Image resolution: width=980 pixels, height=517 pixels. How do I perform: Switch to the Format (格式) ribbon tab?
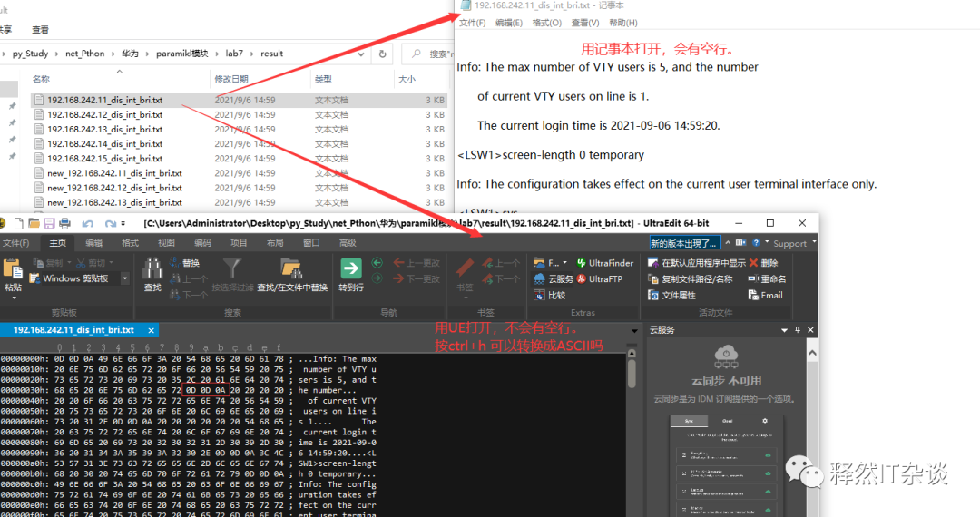pos(130,243)
